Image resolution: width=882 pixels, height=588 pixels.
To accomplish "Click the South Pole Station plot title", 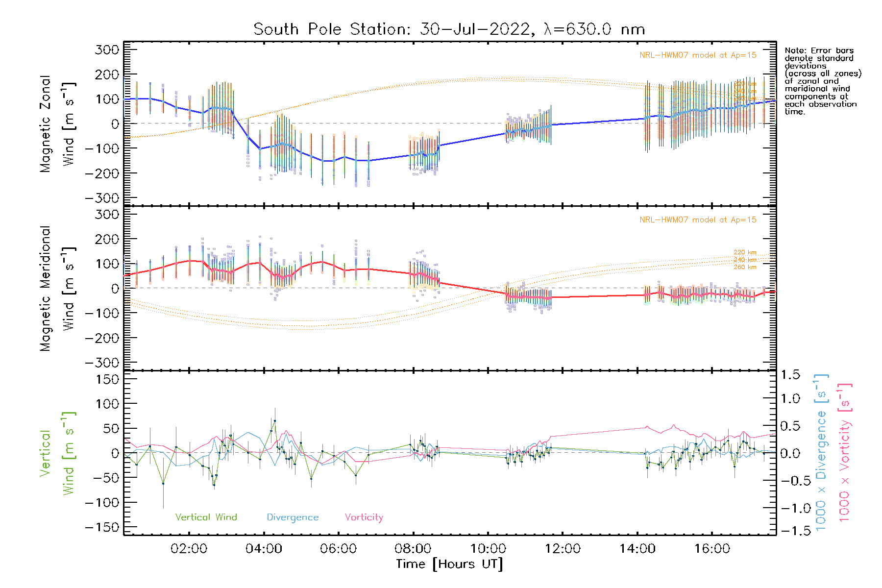I will (449, 29).
